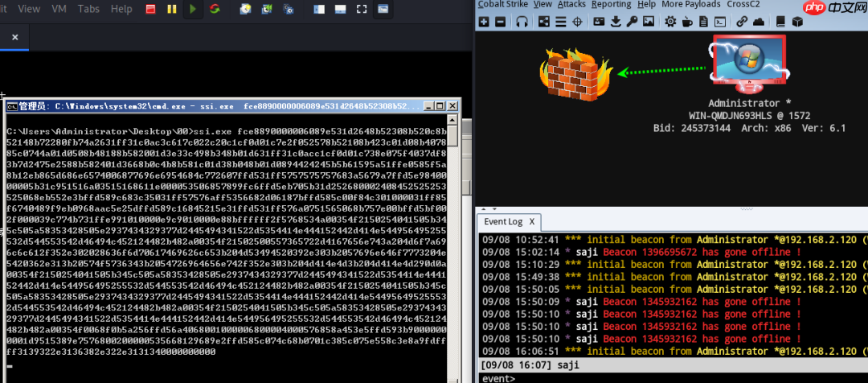
Task: Click the cmd window vertical scrollbar
Action: point(453,241)
